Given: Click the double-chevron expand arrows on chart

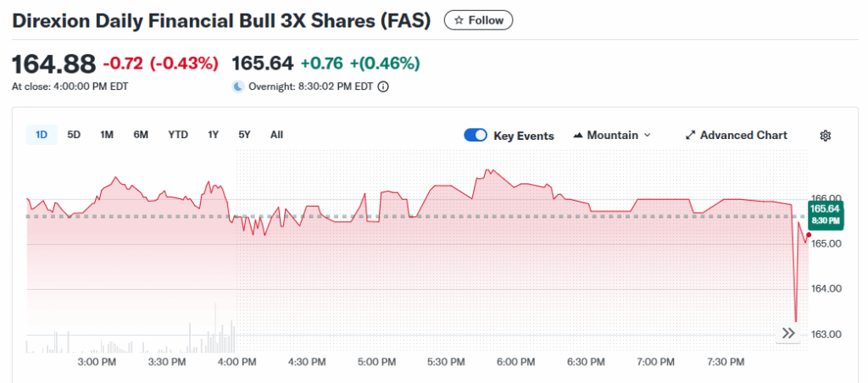Looking at the screenshot, I should coord(788,334).
